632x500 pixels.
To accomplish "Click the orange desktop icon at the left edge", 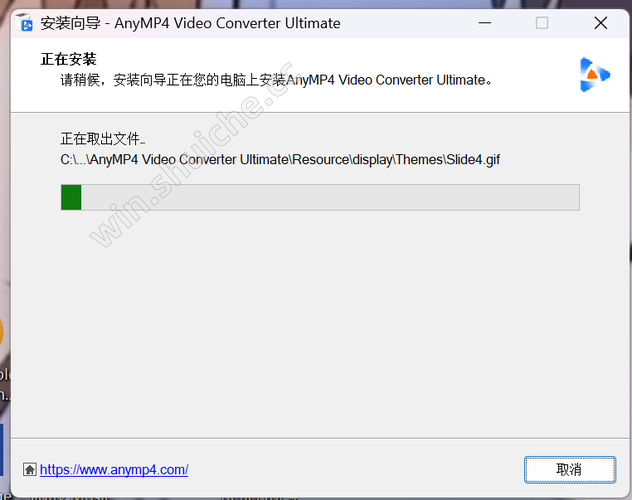I will (x=2, y=332).
